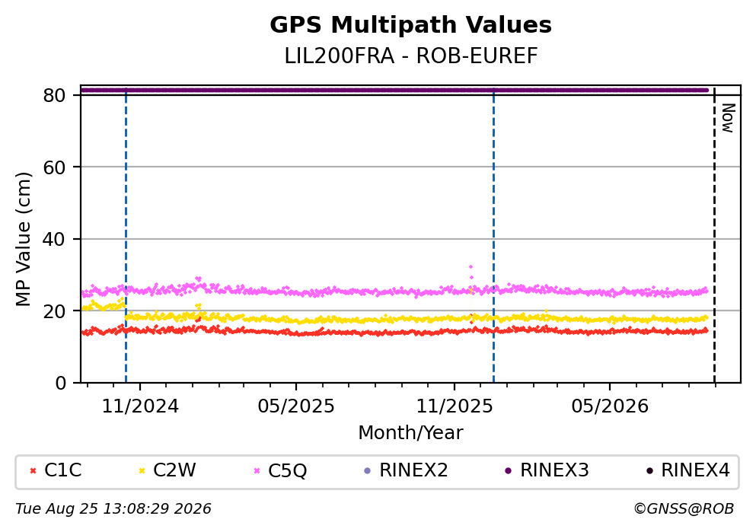Click the RINEX3 purple legend dot
Viewport: 756px width, 532px height.
(x=508, y=471)
